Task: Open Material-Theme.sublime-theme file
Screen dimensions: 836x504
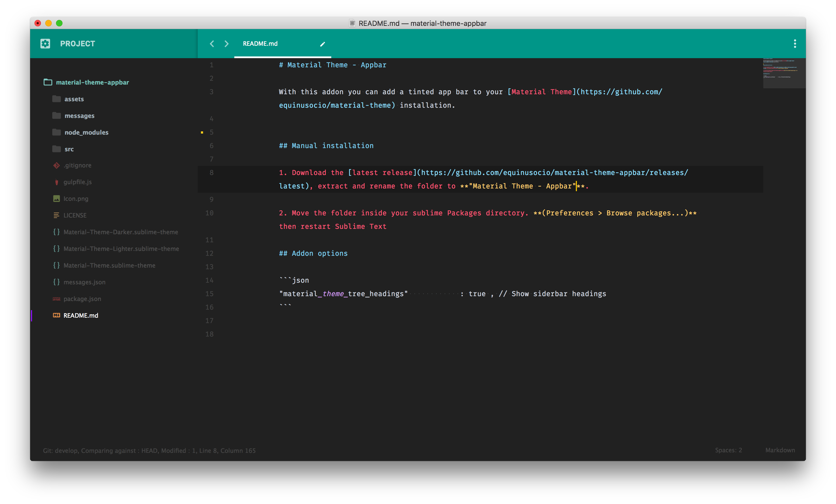Action: point(109,265)
